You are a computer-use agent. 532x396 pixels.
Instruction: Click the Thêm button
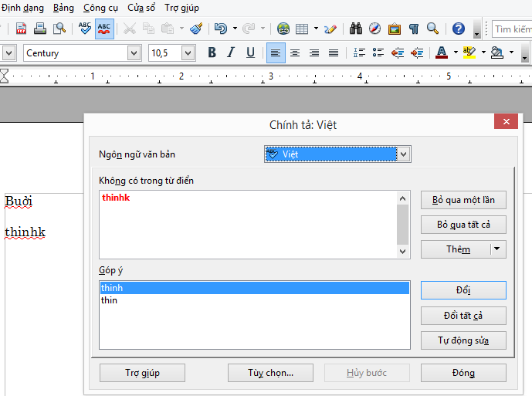456,249
